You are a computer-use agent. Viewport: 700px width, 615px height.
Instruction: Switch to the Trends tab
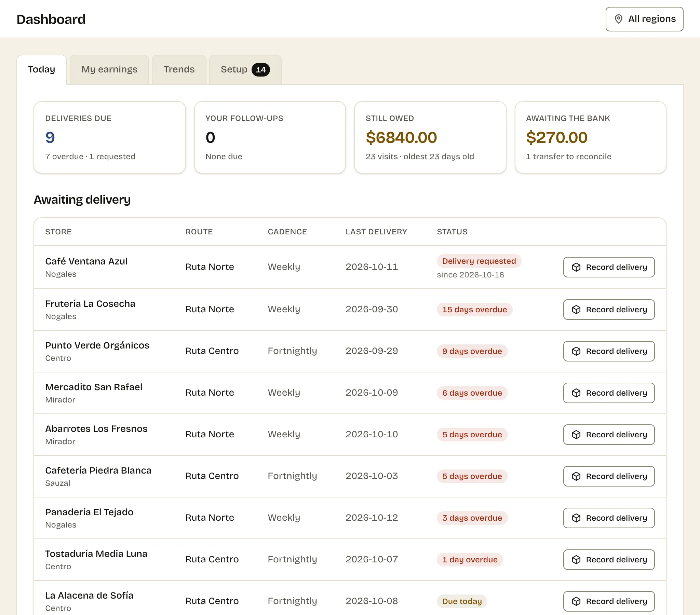tap(179, 69)
